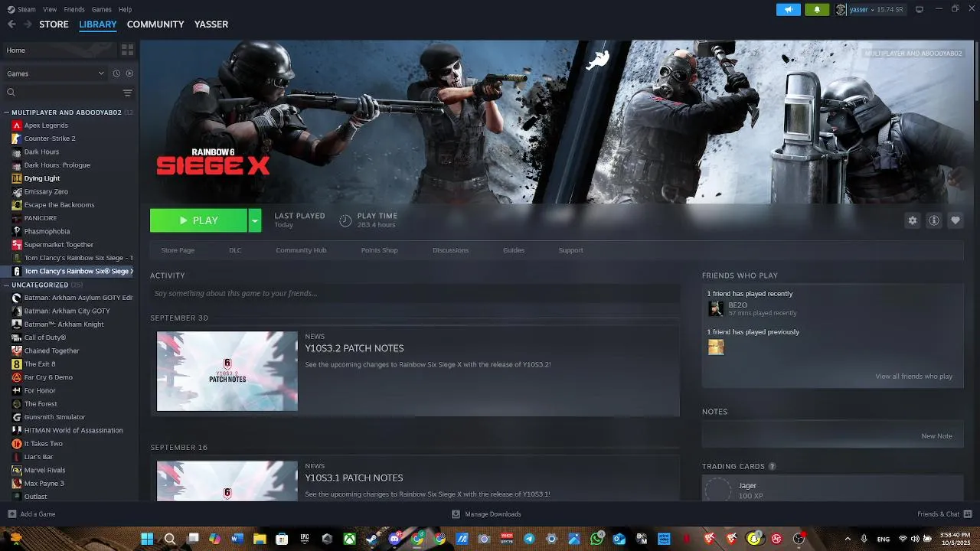
Task: Open Y10S3.2 PATCH NOTES headline
Action: coord(354,348)
